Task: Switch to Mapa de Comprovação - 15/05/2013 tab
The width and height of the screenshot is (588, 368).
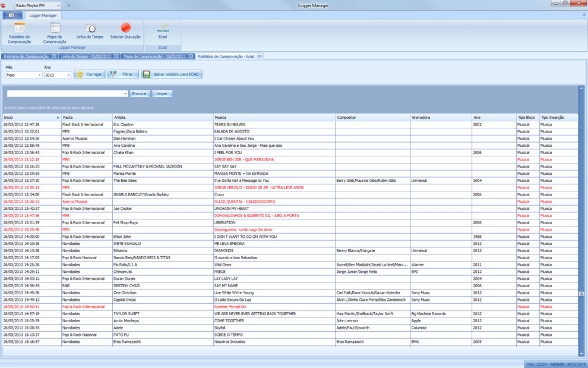Action: click(x=154, y=56)
